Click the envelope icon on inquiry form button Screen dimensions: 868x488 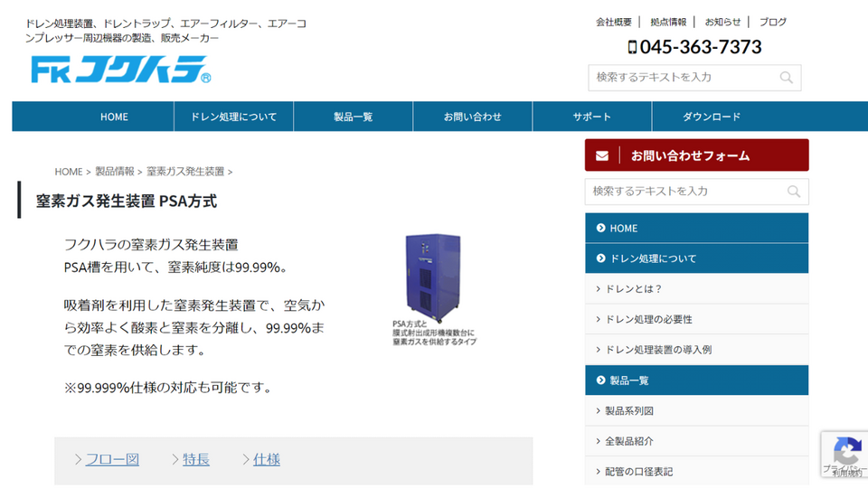point(602,155)
